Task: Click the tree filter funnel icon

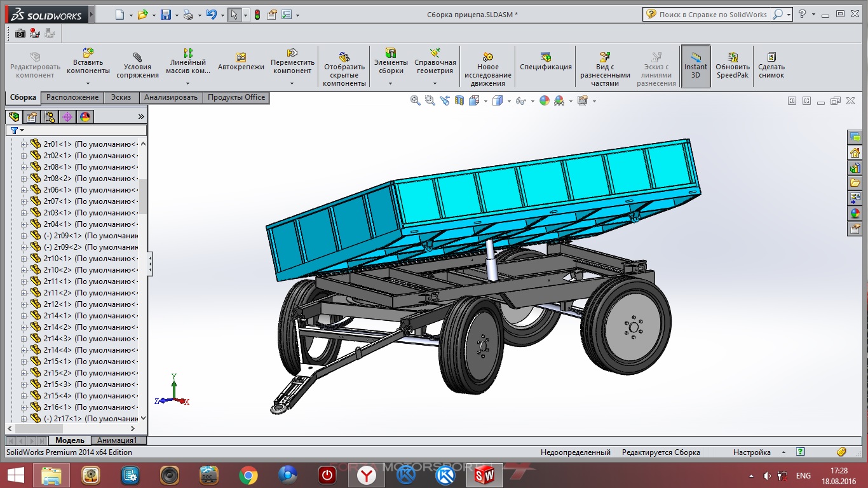Action: tap(14, 130)
